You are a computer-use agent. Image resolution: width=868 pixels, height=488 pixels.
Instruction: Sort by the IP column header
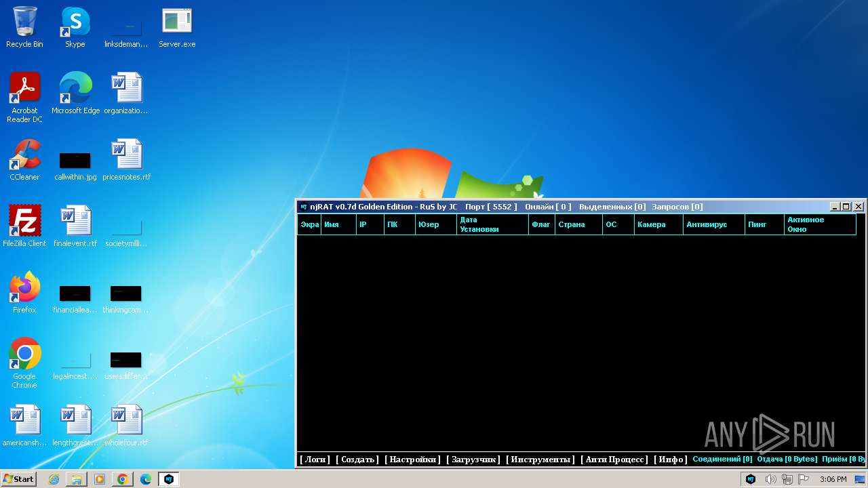370,224
